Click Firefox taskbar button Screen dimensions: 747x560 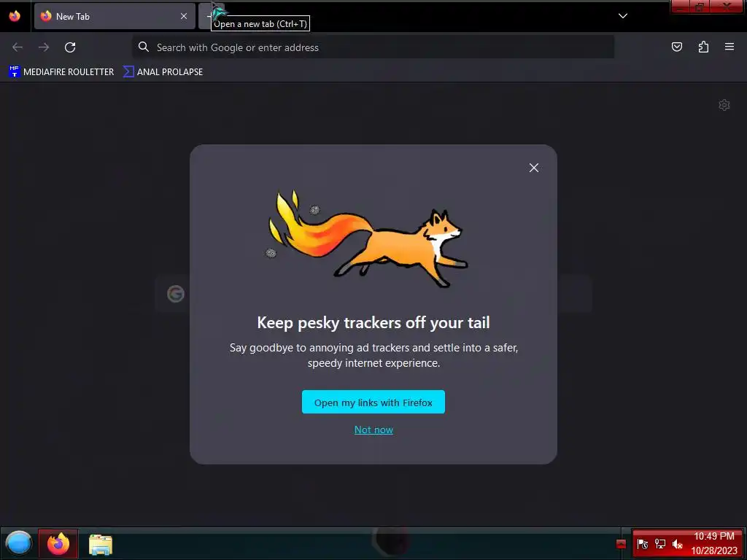tap(58, 543)
